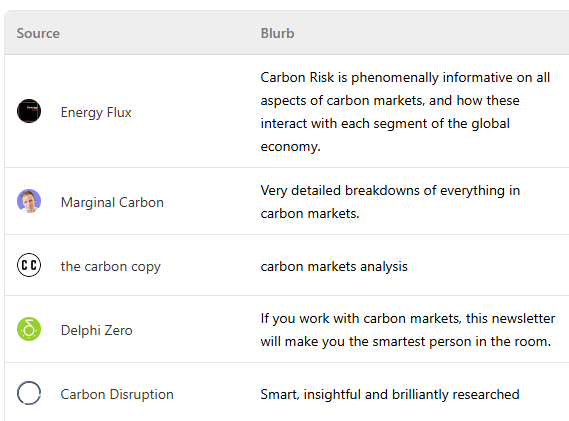
Task: Click the carbon copy CC logo
Action: (29, 265)
